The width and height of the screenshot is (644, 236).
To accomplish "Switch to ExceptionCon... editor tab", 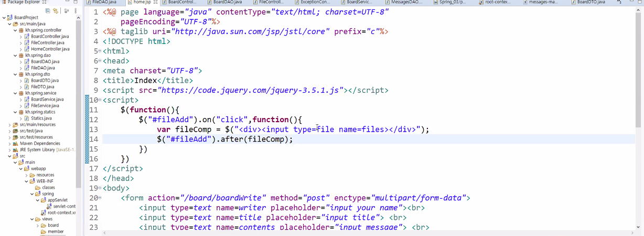I will (x=312, y=3).
